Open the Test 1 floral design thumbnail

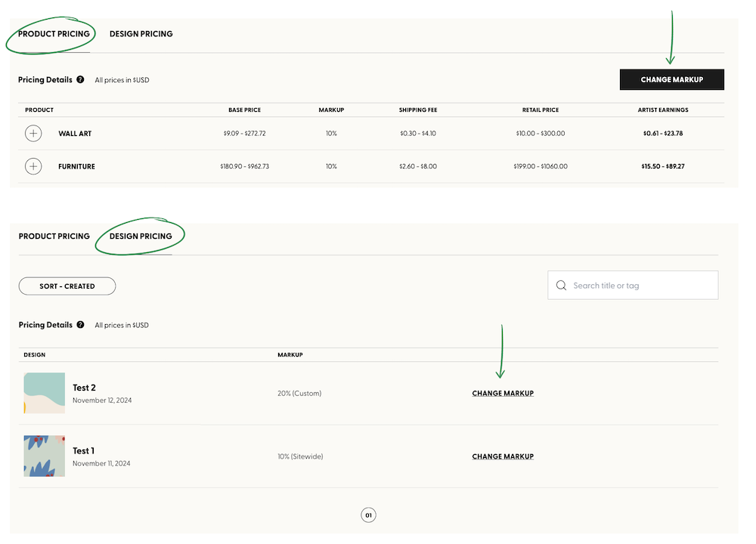coord(44,456)
